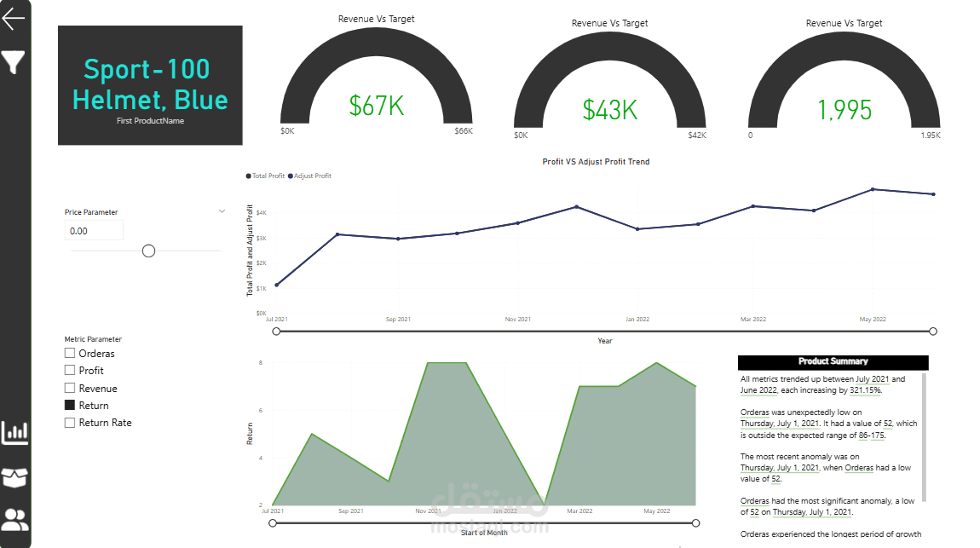Screen dimensions: 980x548
Task: Click the Price Parameter value field
Action: pyautogui.click(x=94, y=231)
